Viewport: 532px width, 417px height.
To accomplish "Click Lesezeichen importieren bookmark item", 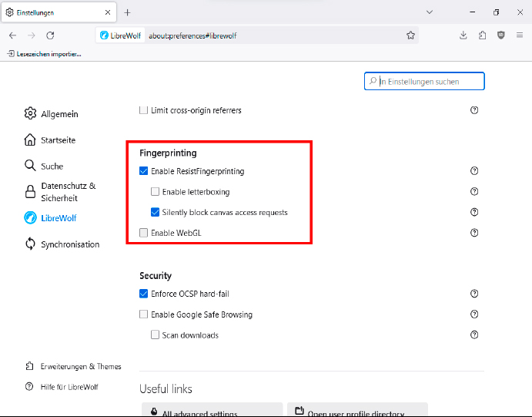I will point(44,54).
